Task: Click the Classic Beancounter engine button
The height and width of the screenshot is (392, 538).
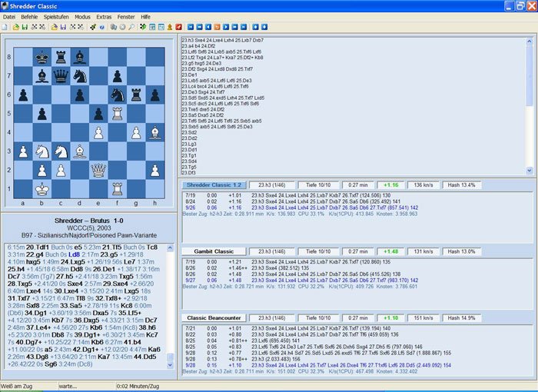Action: [214, 318]
